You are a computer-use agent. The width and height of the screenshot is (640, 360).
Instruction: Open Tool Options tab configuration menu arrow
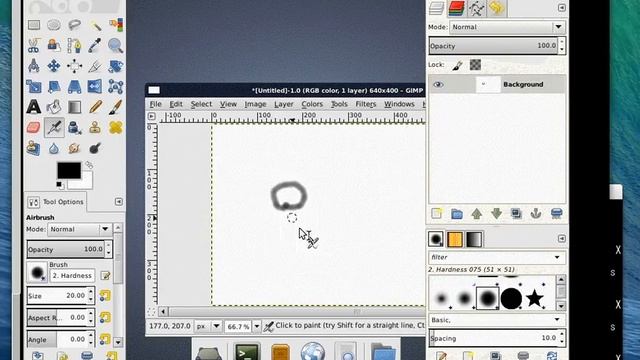tap(119, 202)
